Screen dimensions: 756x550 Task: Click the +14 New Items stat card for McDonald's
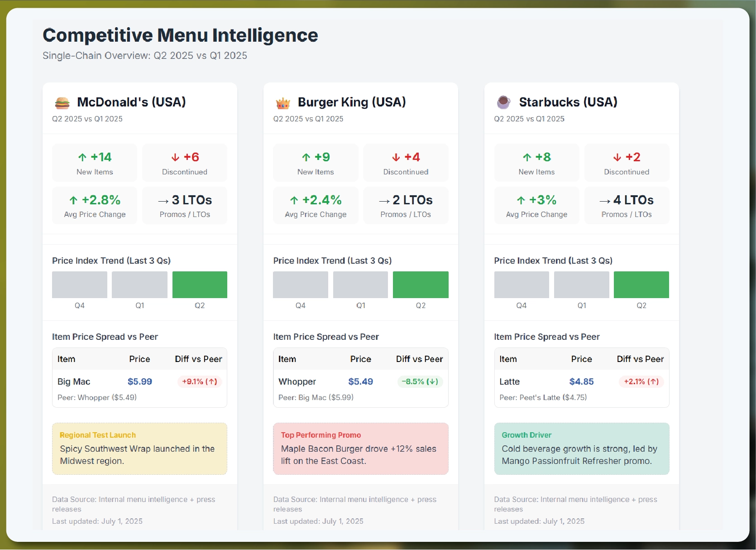pyautogui.click(x=94, y=163)
